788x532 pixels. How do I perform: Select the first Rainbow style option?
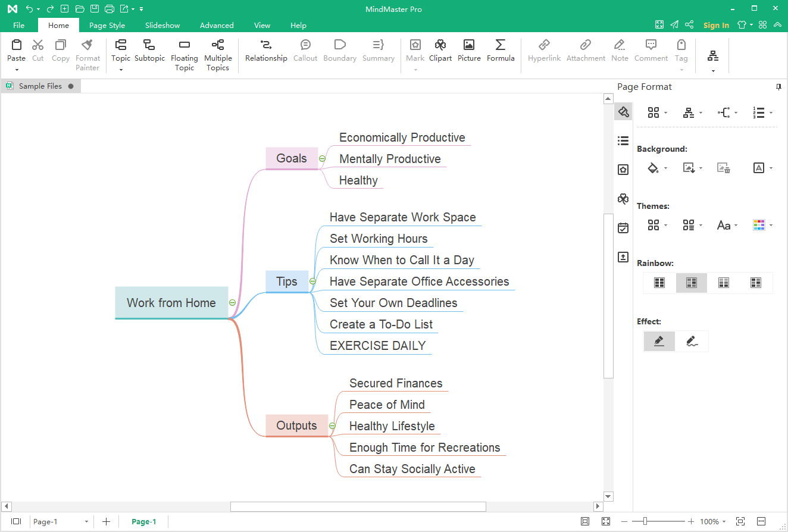(659, 283)
